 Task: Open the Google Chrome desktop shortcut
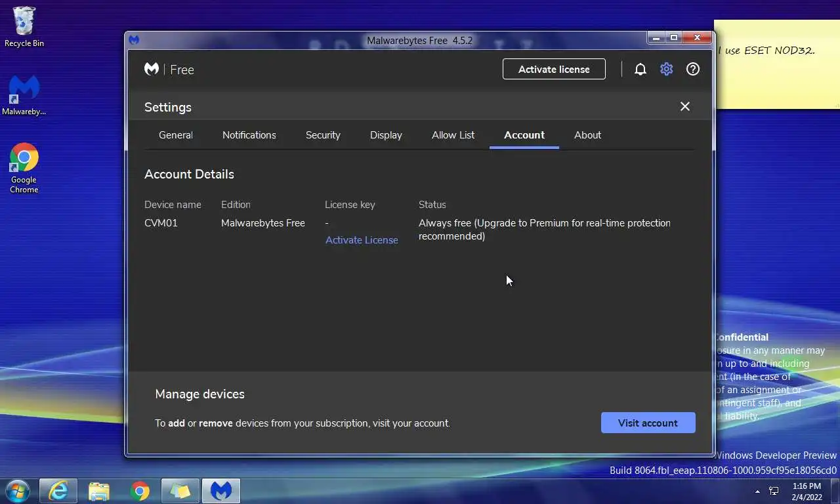[24, 168]
